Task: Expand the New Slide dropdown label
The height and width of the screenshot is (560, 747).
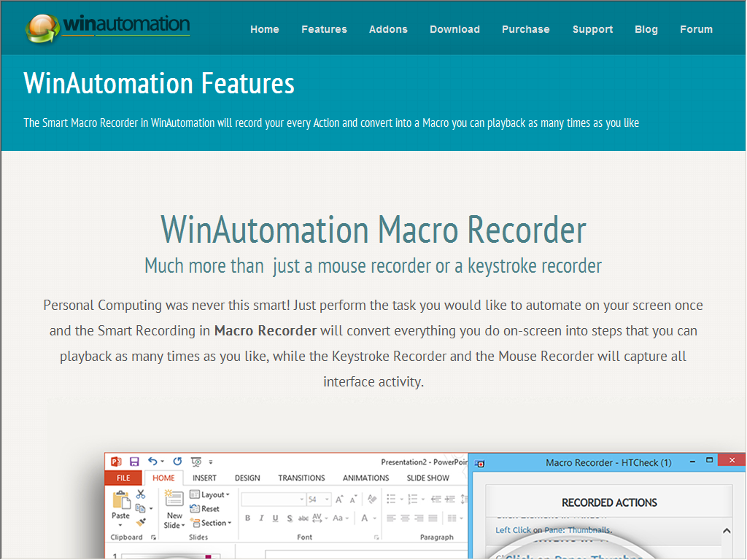Action: [x=174, y=521]
